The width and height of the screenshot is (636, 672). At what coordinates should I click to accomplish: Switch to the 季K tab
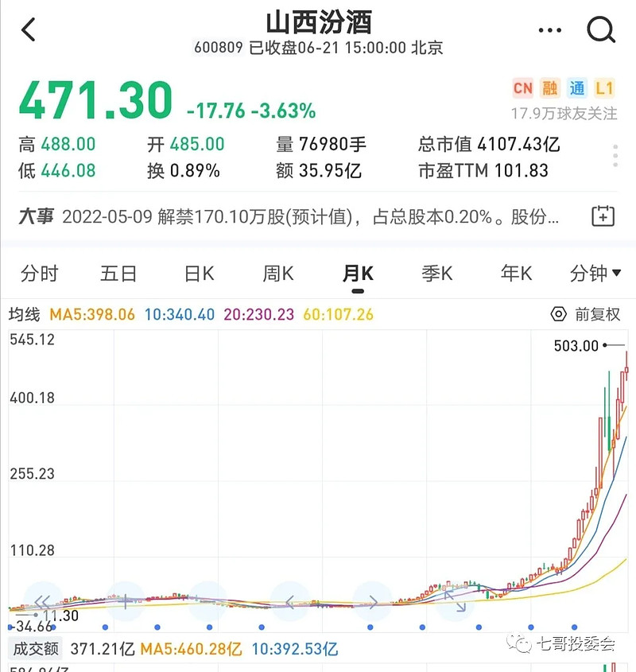coord(437,274)
